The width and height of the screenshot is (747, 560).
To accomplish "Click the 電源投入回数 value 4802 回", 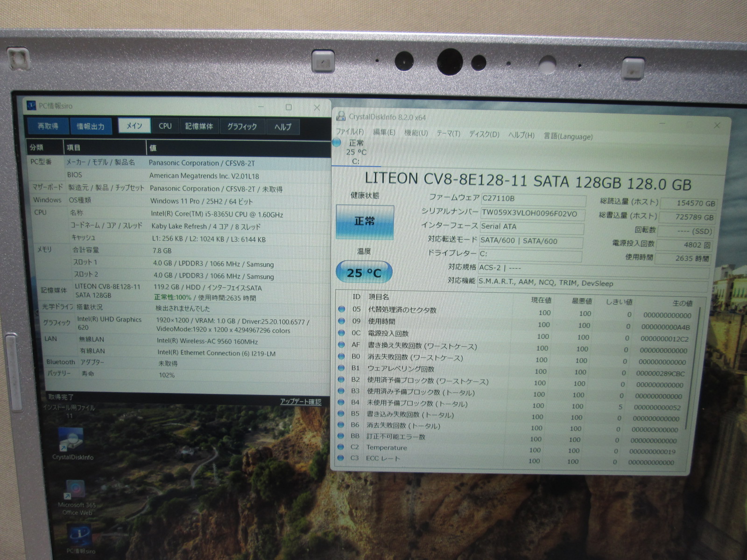I will (x=685, y=245).
